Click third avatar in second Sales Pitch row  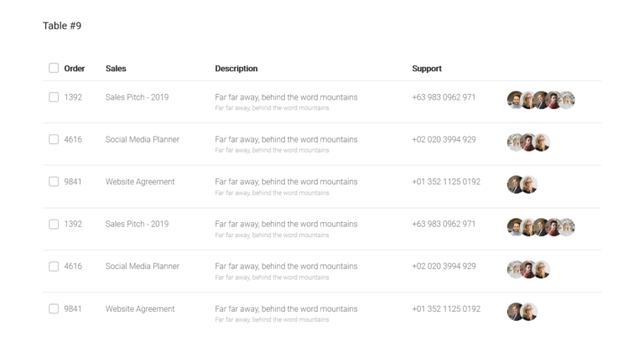(x=542, y=227)
